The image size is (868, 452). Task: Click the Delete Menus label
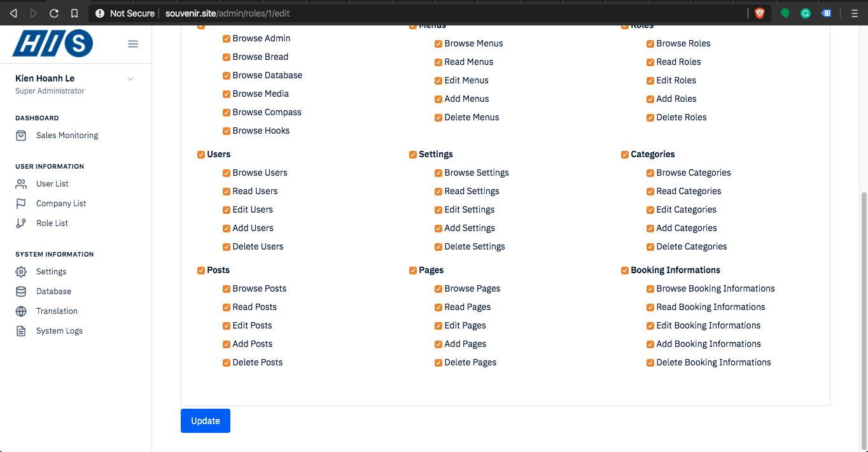point(472,118)
